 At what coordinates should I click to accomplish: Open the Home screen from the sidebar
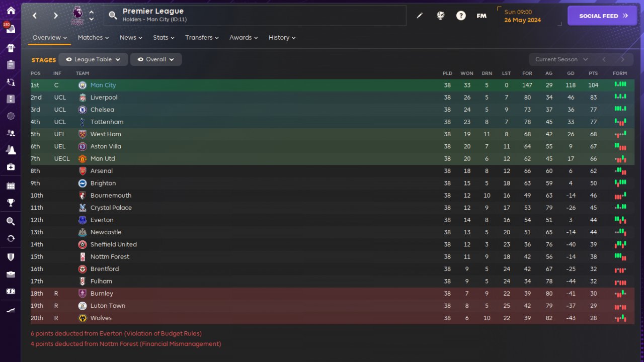(x=11, y=11)
